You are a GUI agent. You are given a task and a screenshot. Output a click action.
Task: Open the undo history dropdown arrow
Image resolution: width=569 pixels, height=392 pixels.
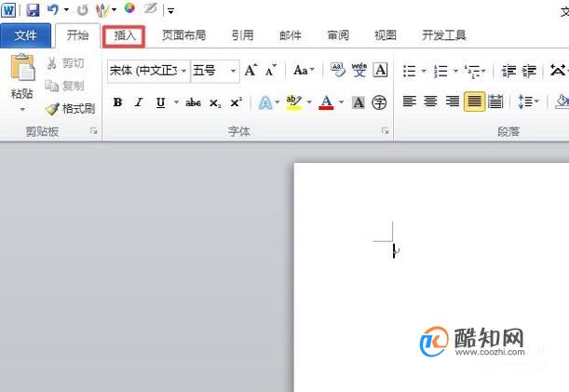[x=66, y=10]
